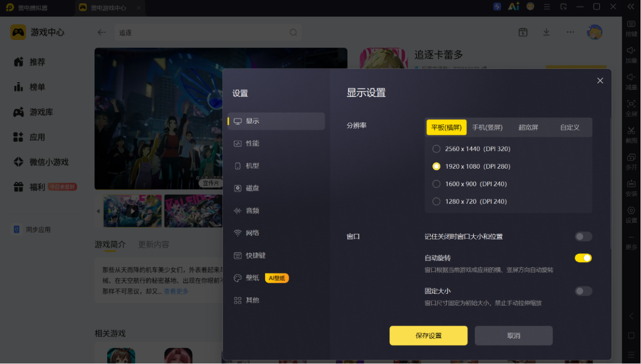Click the 加量 volume up sidebar icon
Viewport: 641px width, 364px height.
[x=631, y=55]
